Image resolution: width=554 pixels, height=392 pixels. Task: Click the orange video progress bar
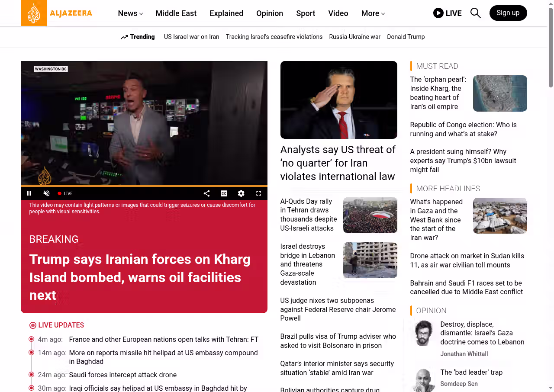(x=144, y=186)
